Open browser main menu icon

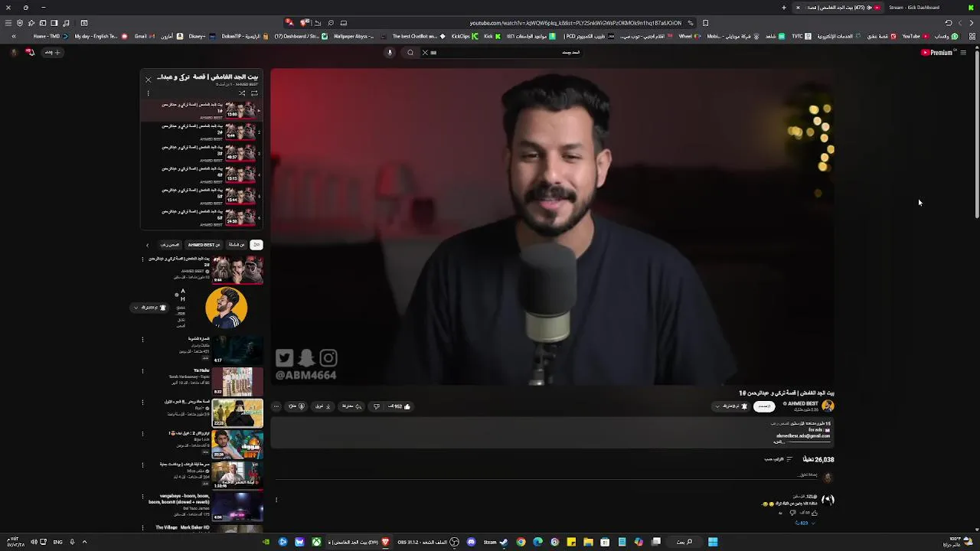pyautogui.click(x=8, y=23)
